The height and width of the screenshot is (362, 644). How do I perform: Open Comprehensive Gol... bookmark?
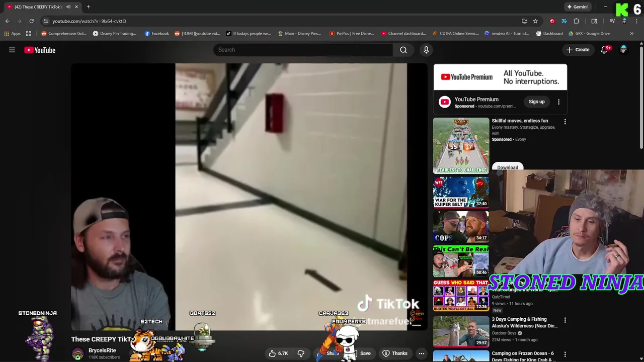[64, 34]
